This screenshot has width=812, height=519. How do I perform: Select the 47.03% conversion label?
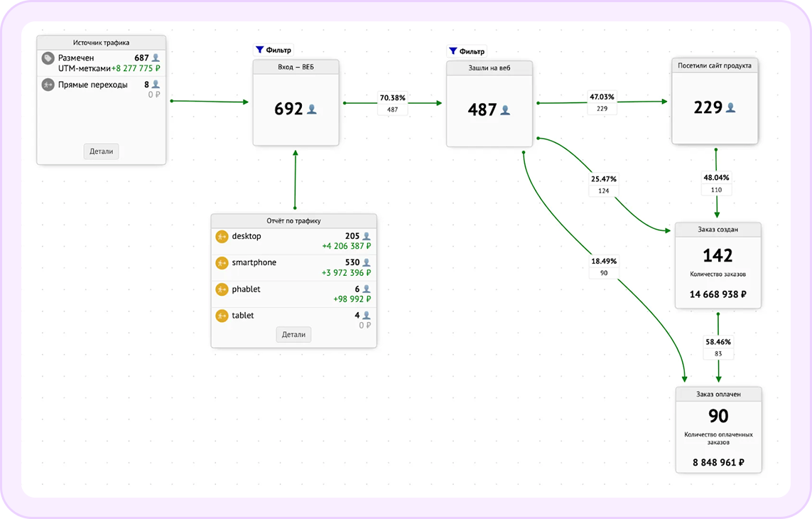point(602,97)
